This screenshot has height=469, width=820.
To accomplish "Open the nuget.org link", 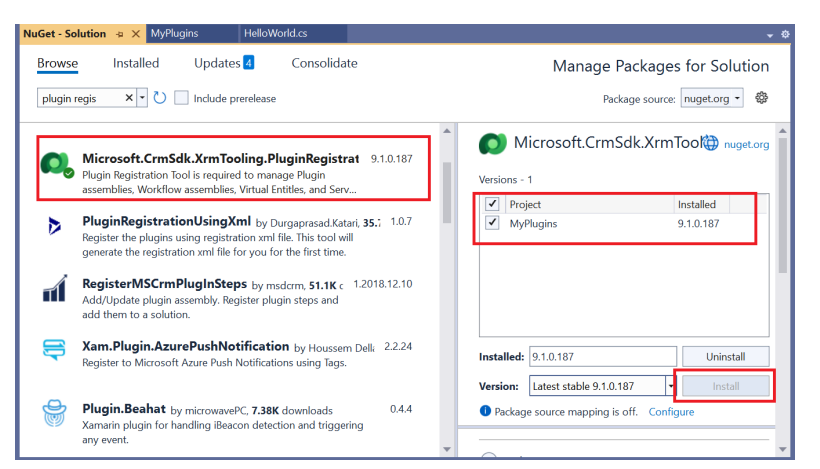I will (x=746, y=144).
